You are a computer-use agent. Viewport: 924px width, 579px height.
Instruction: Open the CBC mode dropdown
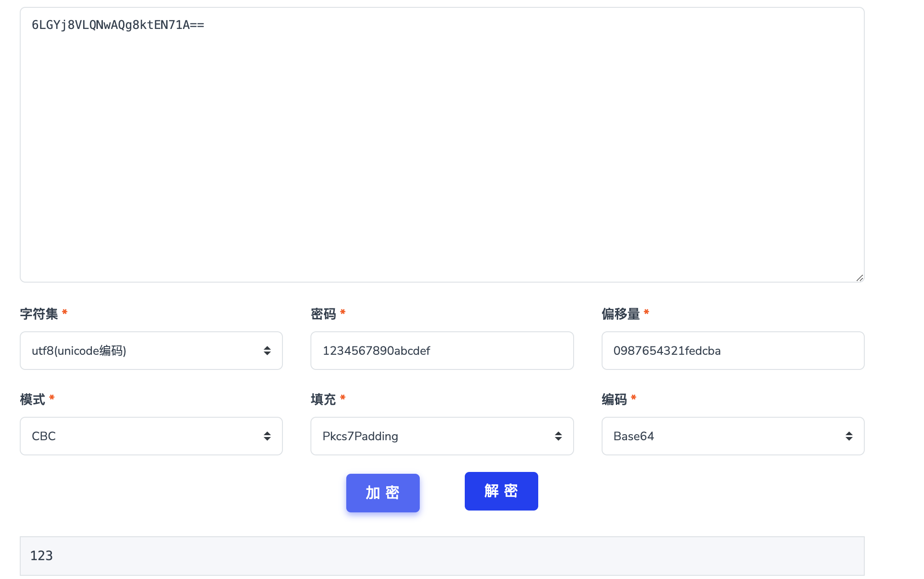click(151, 436)
